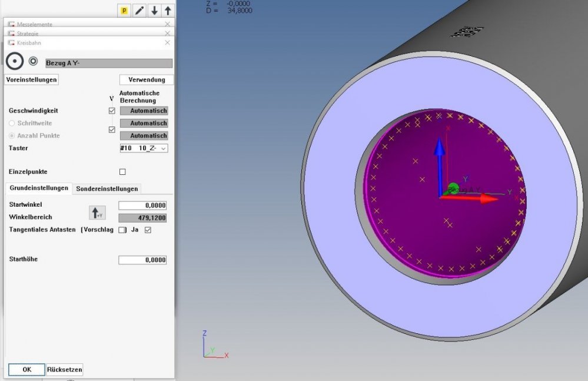The width and height of the screenshot is (588, 381).
Task: Click the small concentric circle icon
Action: click(34, 61)
